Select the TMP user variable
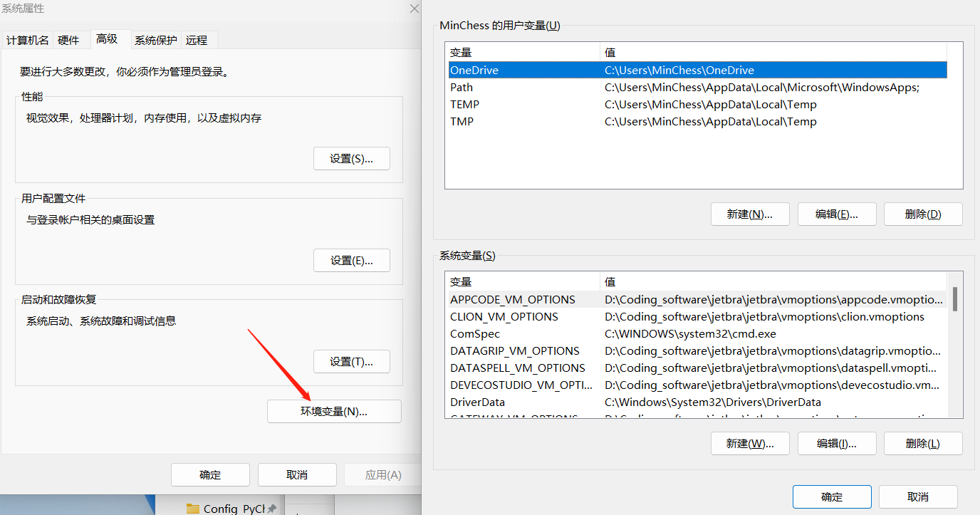Image resolution: width=980 pixels, height=515 pixels. tap(698, 121)
